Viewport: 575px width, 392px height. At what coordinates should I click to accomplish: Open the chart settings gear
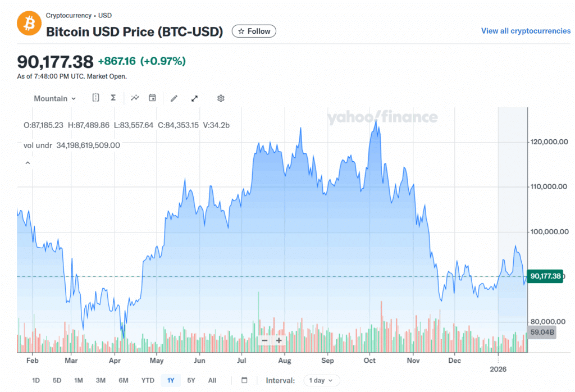220,98
